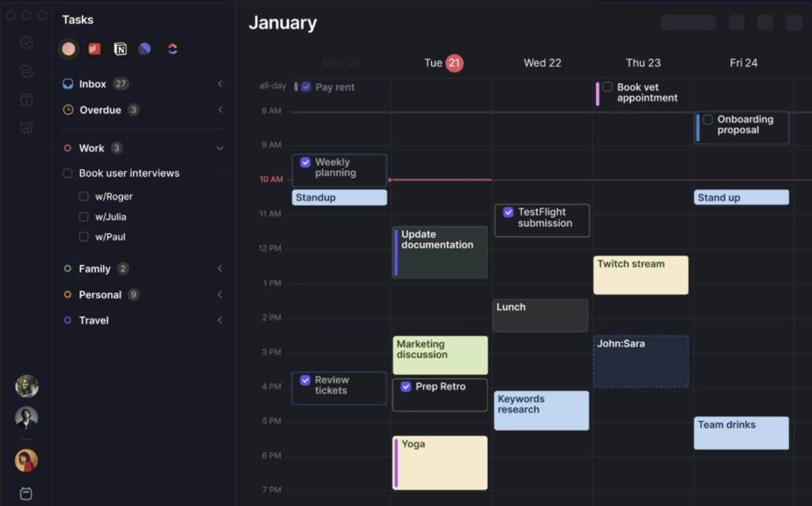This screenshot has height=506, width=812.
Task: Select the Notion integration icon
Action: (x=120, y=49)
